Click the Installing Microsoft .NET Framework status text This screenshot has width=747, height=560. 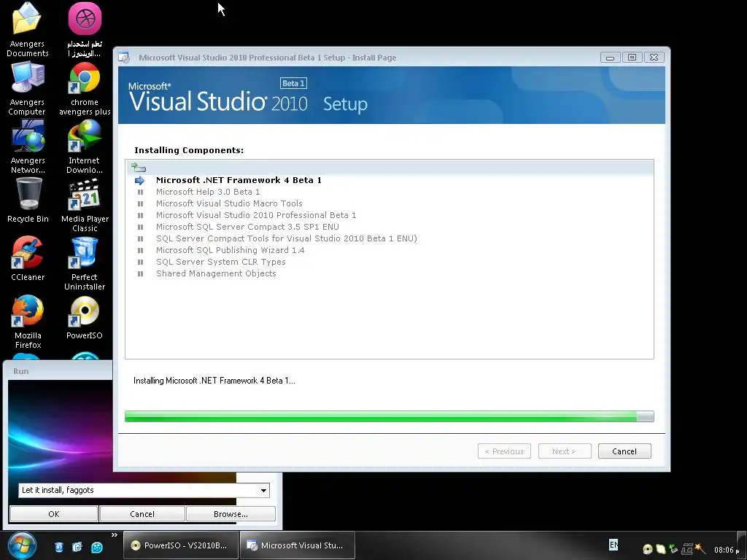pos(214,381)
